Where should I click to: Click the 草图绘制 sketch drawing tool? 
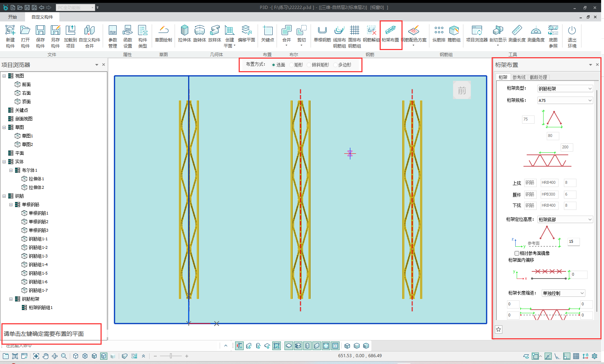click(x=163, y=34)
